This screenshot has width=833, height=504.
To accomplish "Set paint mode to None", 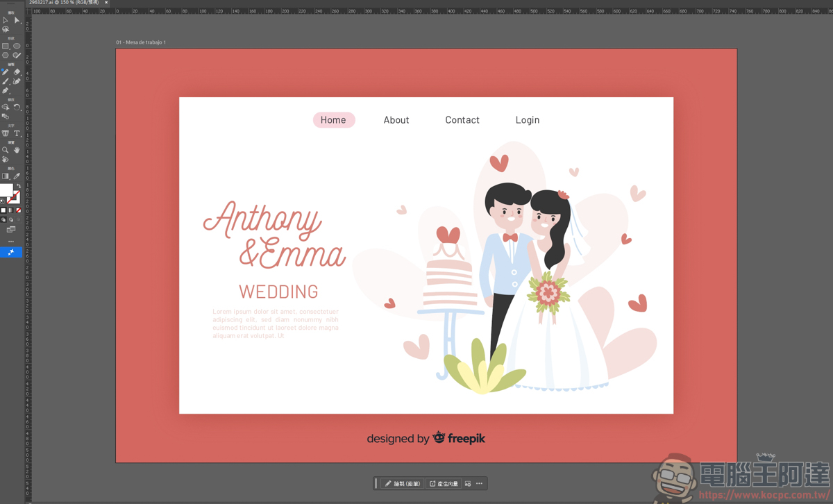I will point(18,210).
